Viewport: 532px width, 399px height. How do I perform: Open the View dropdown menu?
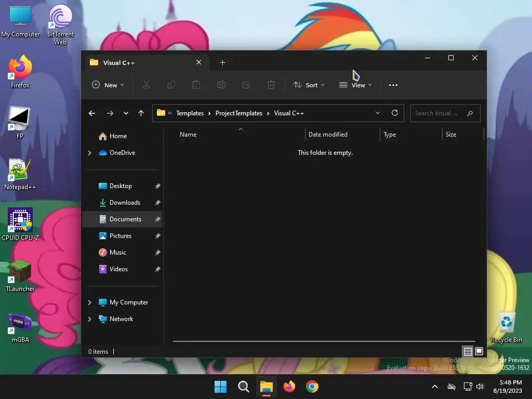coord(355,85)
